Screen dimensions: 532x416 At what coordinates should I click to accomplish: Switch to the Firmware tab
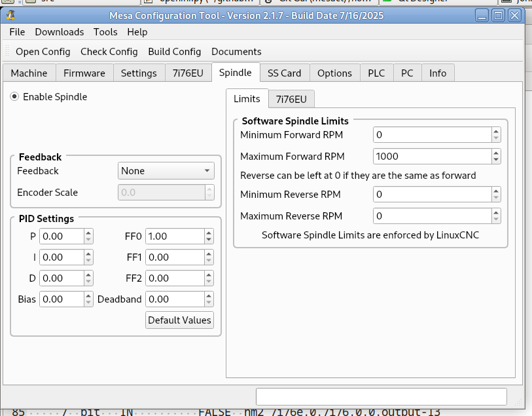pyautogui.click(x=84, y=73)
